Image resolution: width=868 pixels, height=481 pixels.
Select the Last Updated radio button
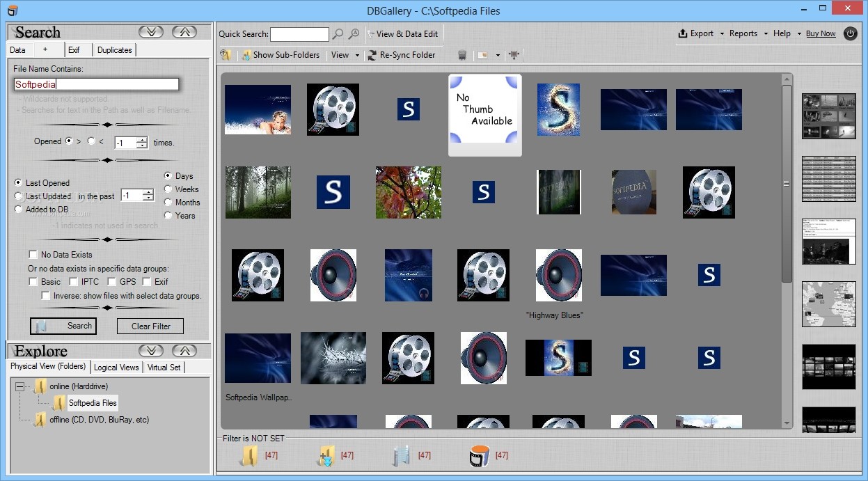[x=18, y=196]
